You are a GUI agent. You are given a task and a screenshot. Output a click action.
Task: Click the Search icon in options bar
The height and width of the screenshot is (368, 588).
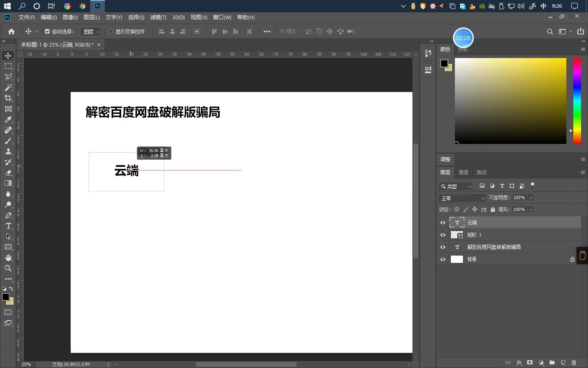point(550,31)
